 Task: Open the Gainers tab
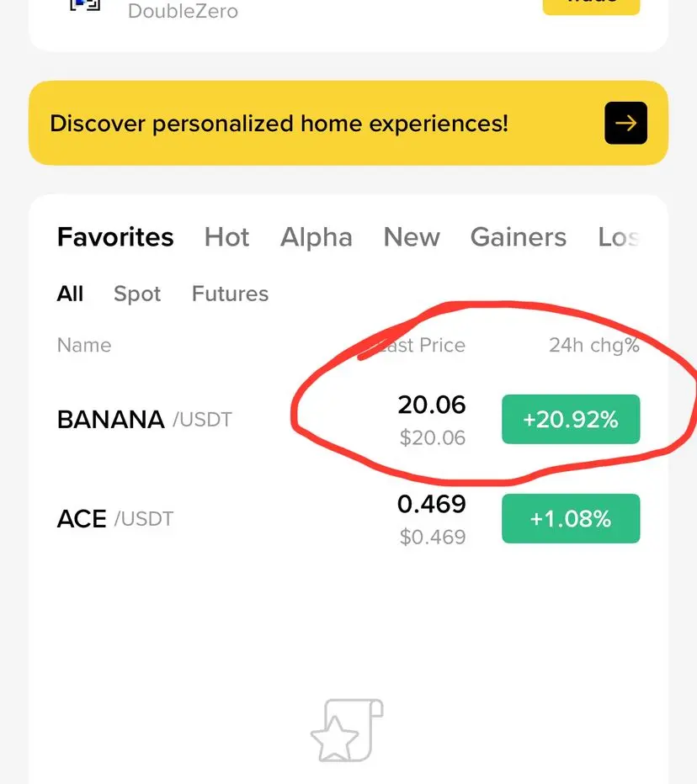click(x=519, y=237)
